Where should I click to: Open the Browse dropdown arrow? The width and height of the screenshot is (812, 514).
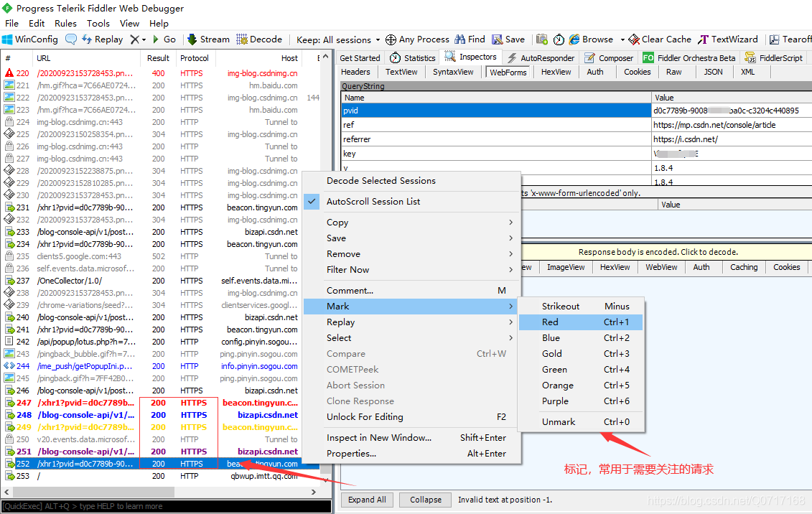click(x=622, y=40)
